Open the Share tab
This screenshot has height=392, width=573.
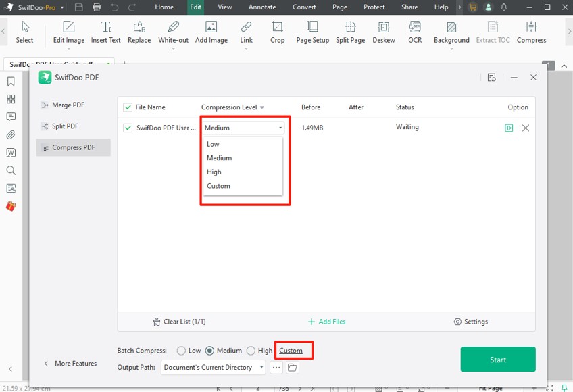409,7
